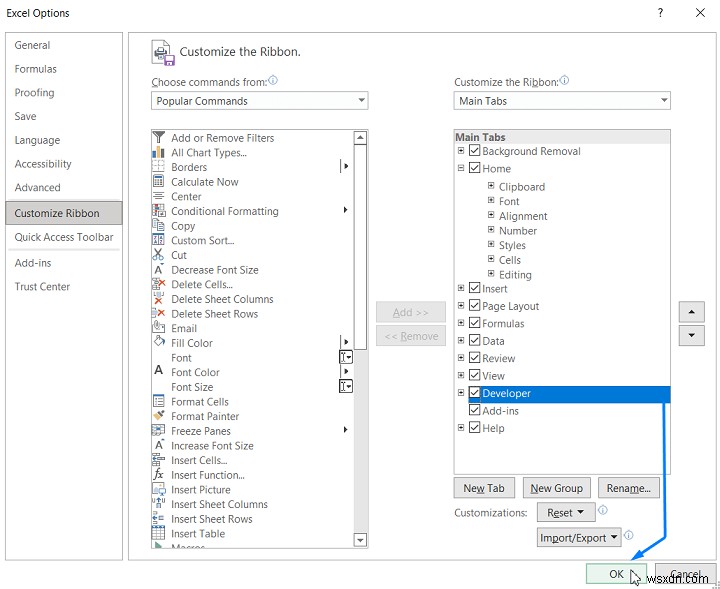The image size is (720, 589).
Task: Click the Freeze Panes icon
Action: (x=158, y=430)
